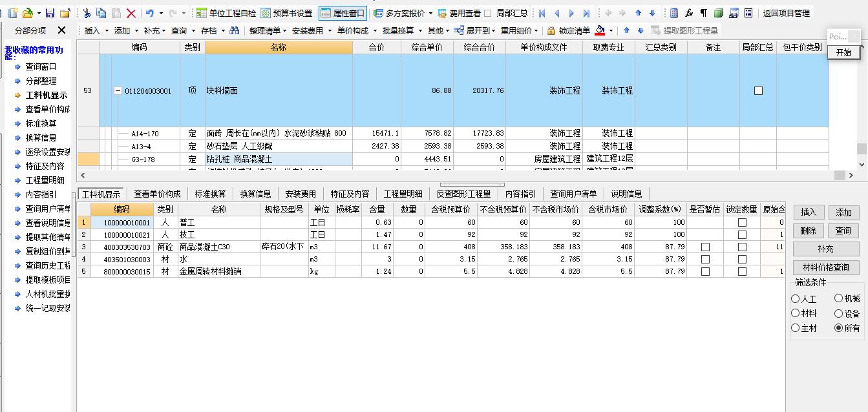Click the 补充 button in right panel
This screenshot has height=412, width=868.
click(x=825, y=249)
